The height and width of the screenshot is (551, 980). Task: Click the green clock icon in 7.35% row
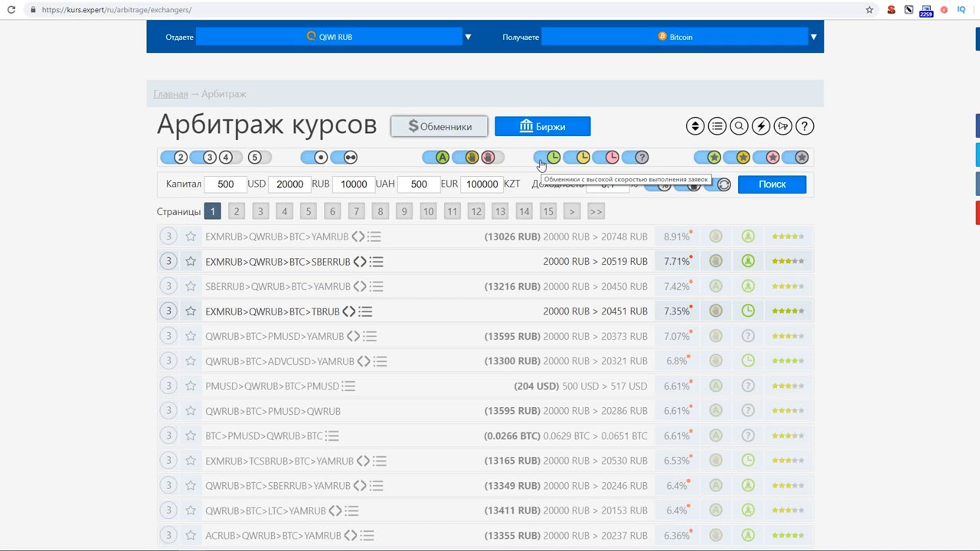tap(748, 311)
